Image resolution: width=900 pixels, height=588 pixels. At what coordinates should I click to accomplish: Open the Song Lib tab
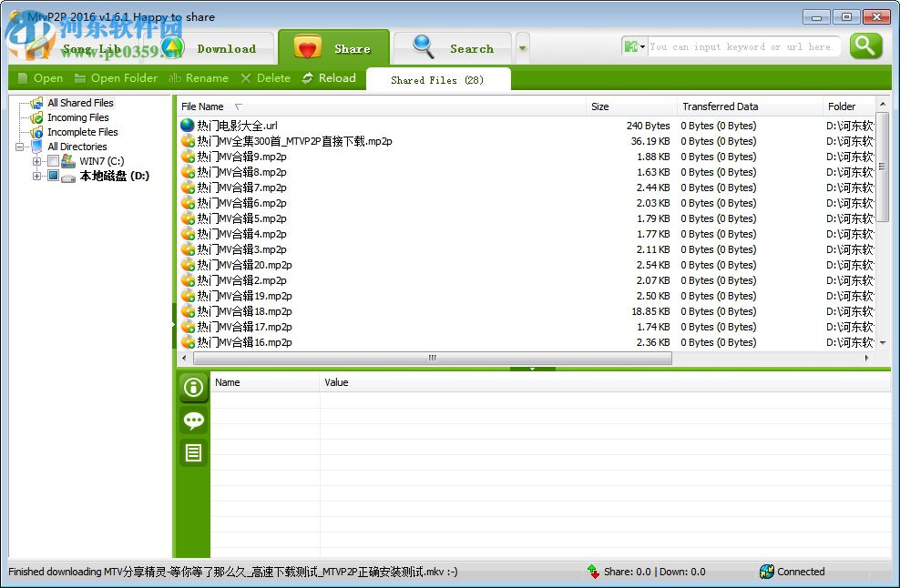[92, 49]
